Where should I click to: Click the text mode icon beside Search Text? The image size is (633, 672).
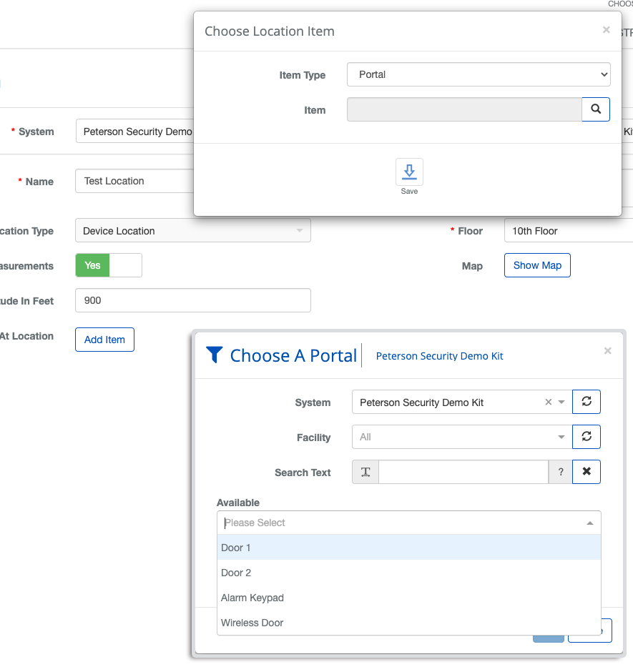coord(365,472)
